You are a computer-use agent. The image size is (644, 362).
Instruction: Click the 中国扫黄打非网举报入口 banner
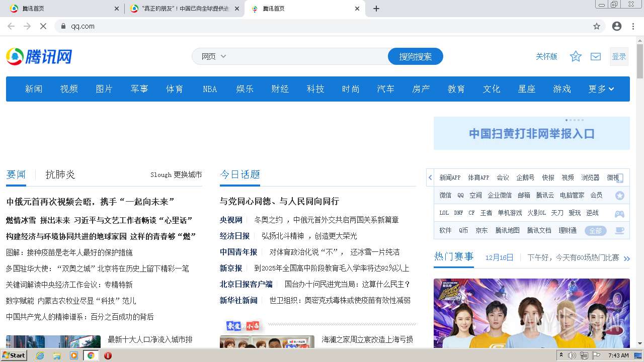click(532, 133)
